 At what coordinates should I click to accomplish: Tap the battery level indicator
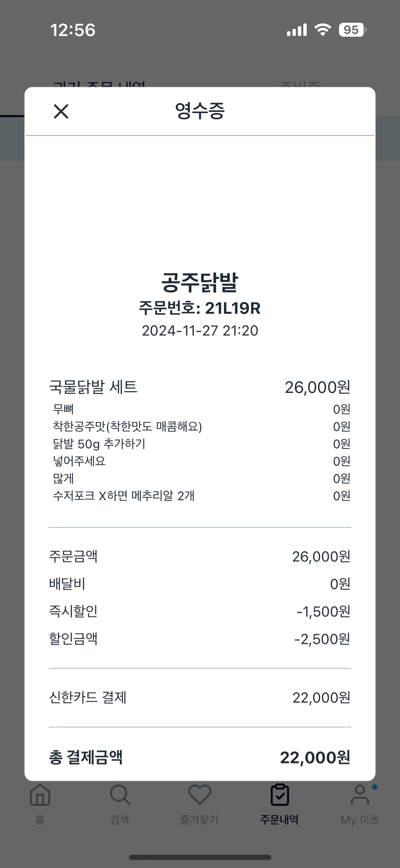click(x=352, y=30)
